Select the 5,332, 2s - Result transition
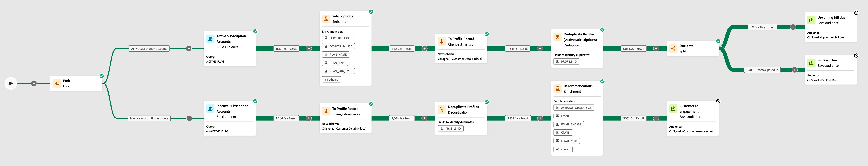 [518, 118]
